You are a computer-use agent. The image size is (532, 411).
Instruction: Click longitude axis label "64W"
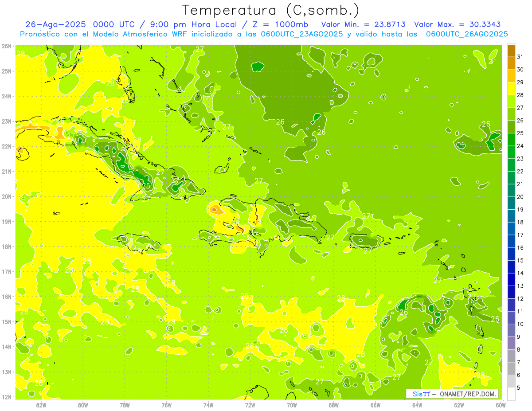[417, 405]
